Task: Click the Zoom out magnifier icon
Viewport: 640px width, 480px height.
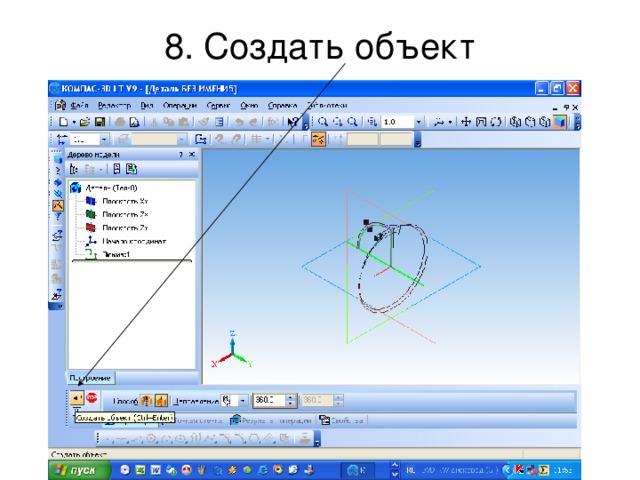Action: (x=352, y=122)
